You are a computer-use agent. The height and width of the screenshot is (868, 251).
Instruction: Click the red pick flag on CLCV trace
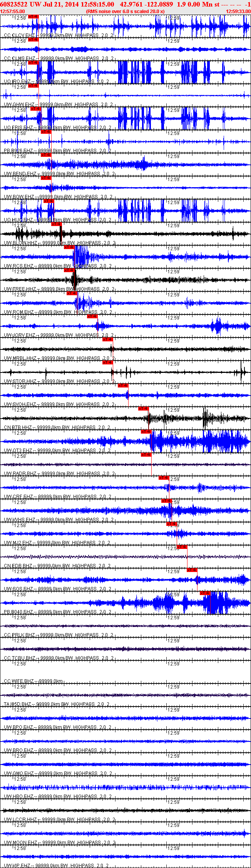33,17
